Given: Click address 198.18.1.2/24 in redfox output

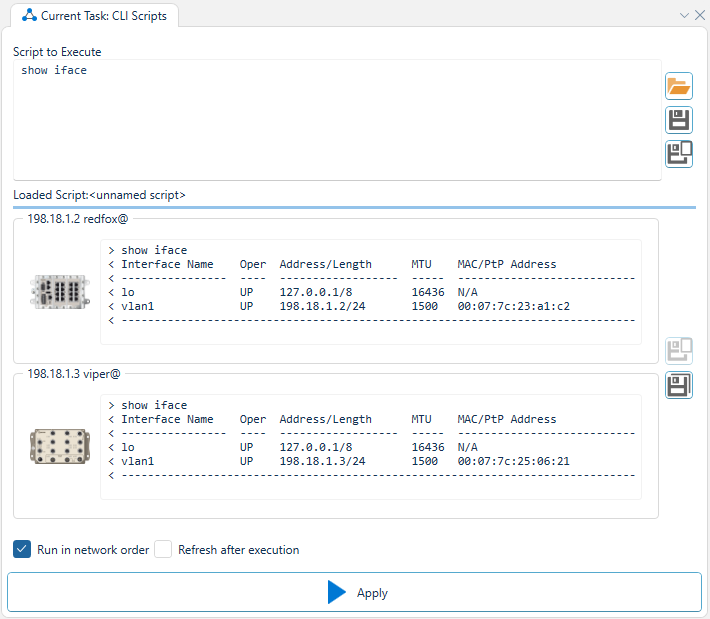Looking at the screenshot, I should tap(322, 306).
